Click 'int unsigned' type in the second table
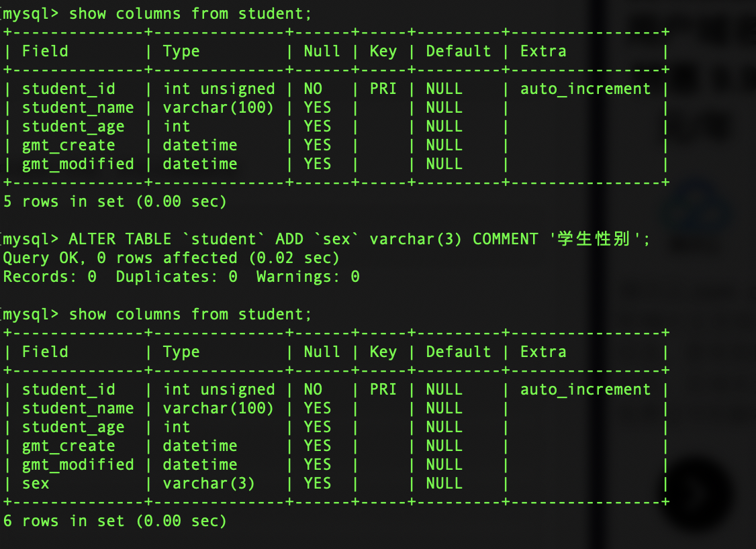 click(x=219, y=389)
